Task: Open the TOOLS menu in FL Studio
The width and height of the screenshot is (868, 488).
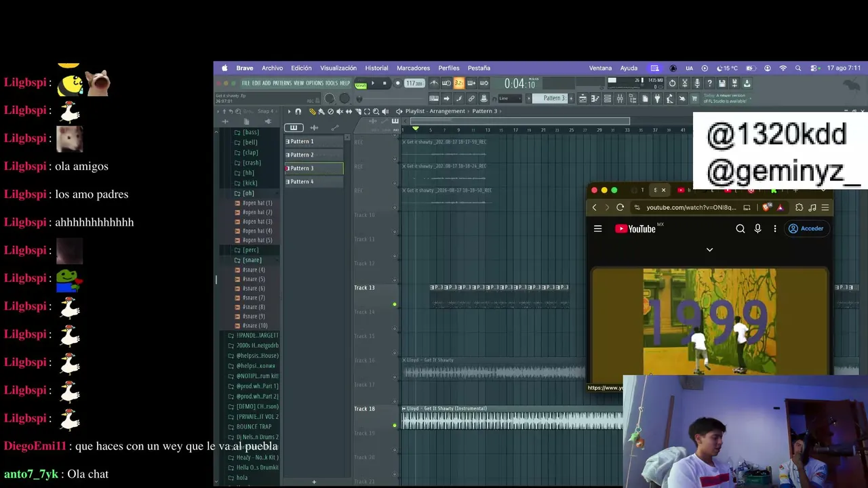Action: click(332, 83)
